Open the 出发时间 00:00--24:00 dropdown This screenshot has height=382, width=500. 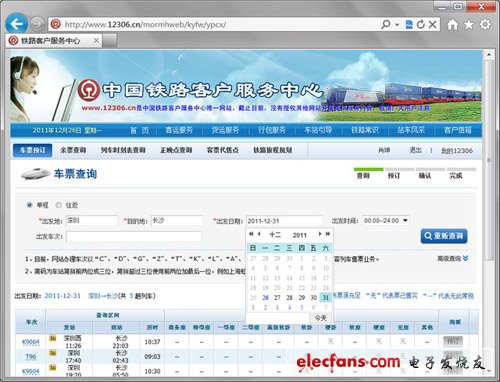pos(385,220)
